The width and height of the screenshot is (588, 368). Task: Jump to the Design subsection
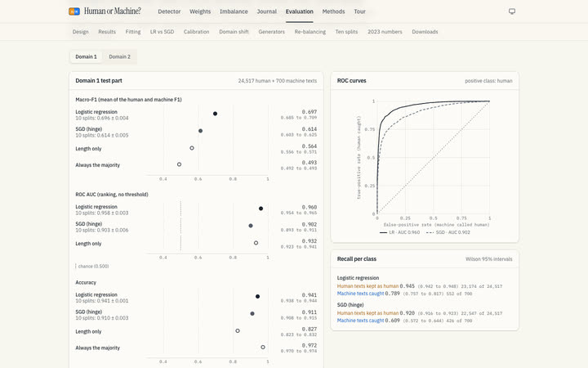pos(81,32)
